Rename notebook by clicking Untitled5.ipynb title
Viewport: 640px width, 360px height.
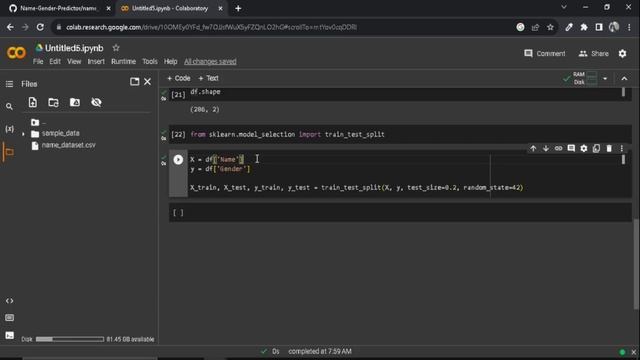click(x=74, y=48)
